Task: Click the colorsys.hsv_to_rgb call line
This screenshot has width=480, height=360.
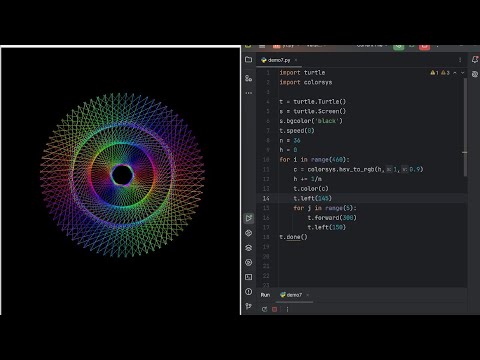Action: click(x=358, y=169)
